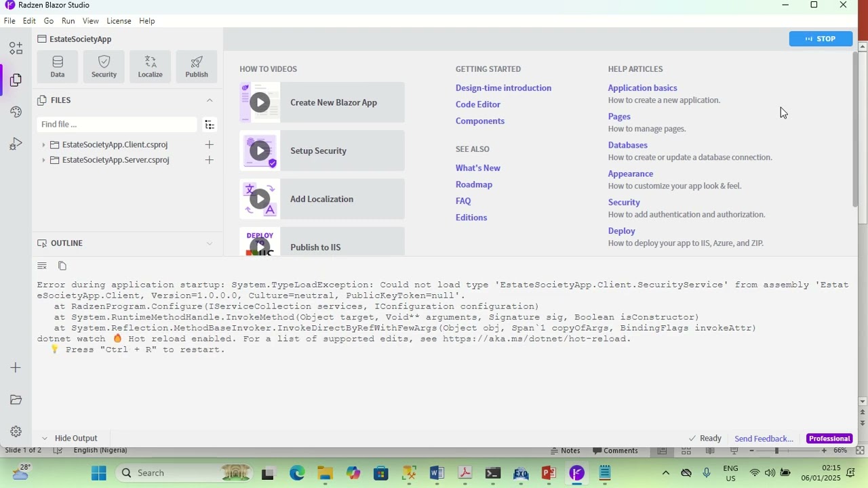The width and height of the screenshot is (868, 488).
Task: Open Pages help article
Action: pyautogui.click(x=619, y=117)
